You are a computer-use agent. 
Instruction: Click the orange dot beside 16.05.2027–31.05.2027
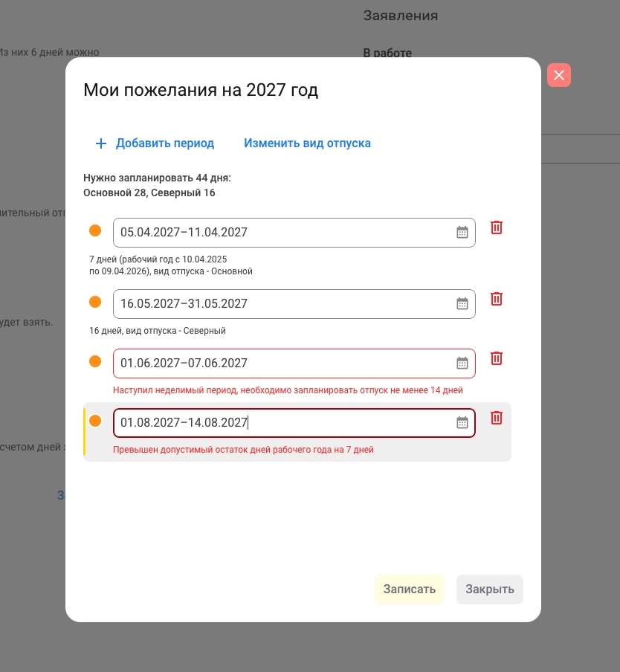click(x=95, y=302)
